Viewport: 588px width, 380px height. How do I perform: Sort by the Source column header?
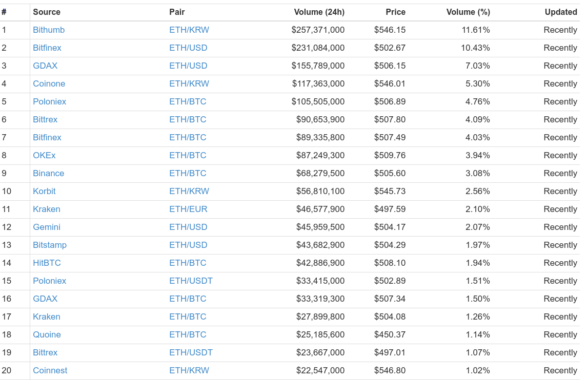[47, 12]
